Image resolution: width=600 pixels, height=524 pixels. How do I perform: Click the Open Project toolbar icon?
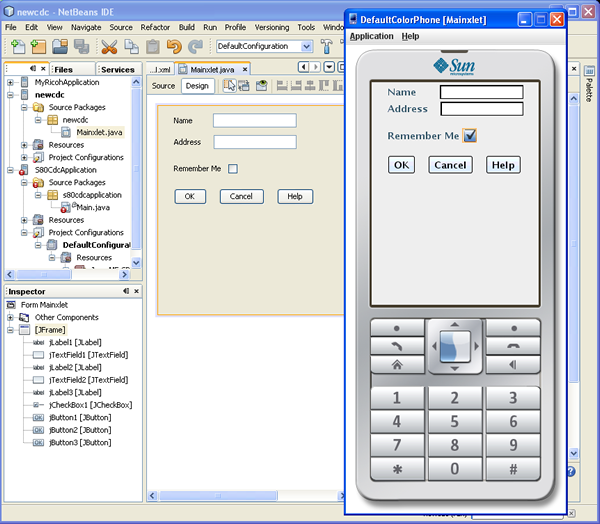60,46
